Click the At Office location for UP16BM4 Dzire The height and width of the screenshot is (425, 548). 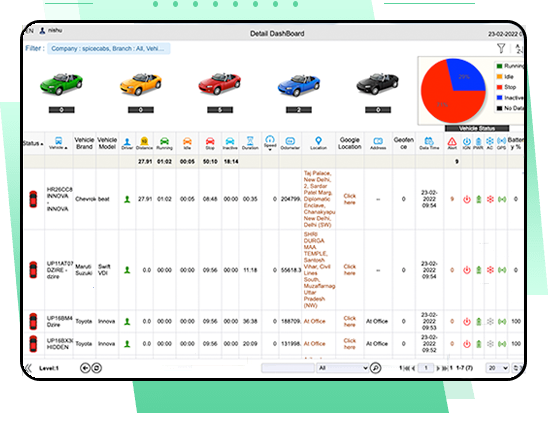pos(314,321)
